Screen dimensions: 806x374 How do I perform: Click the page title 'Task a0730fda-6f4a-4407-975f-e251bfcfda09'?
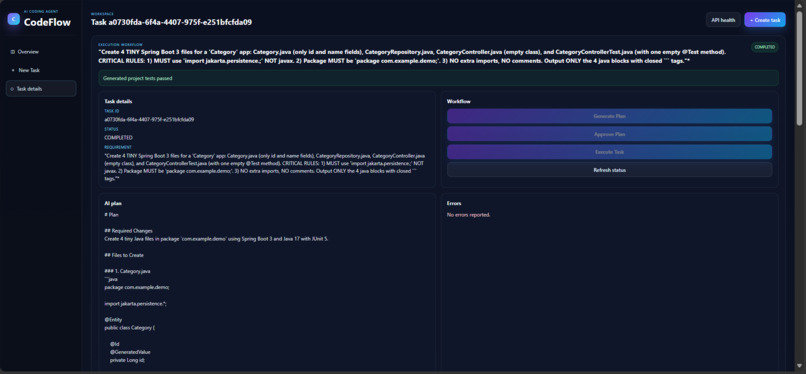tap(171, 22)
